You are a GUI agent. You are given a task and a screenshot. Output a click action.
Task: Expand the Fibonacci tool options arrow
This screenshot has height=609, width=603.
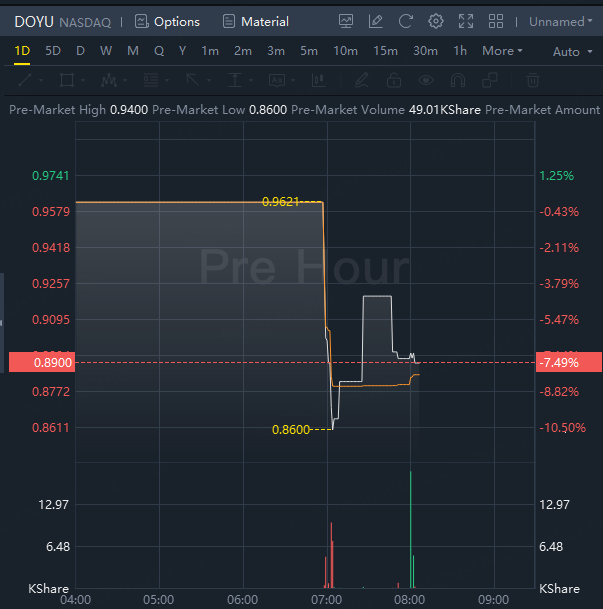(x=167, y=80)
